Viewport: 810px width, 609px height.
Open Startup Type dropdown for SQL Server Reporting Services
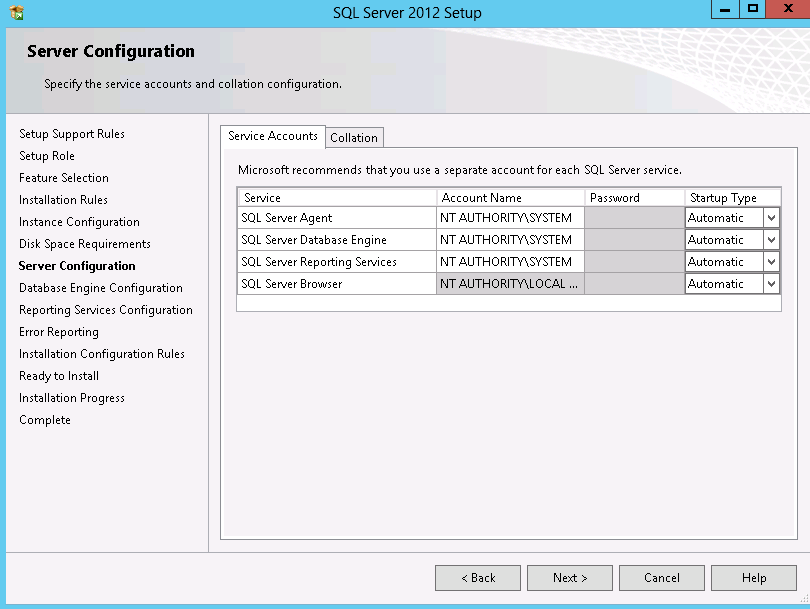(771, 262)
